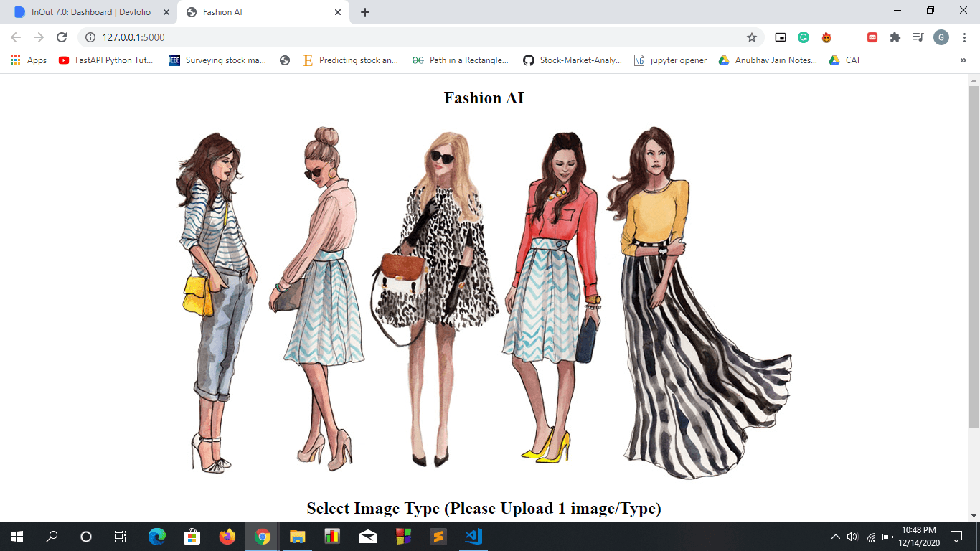Open the Mail app from taskbar
The width and height of the screenshot is (980, 551).
(x=368, y=537)
